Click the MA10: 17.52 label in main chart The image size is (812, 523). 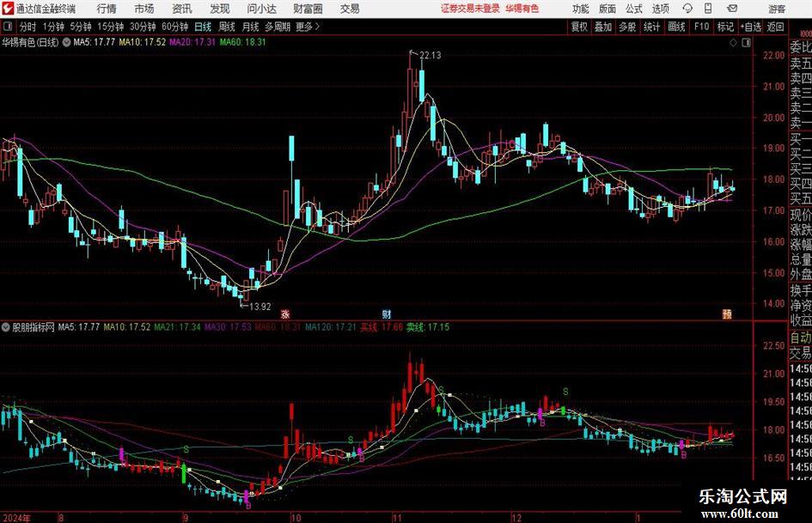point(143,42)
